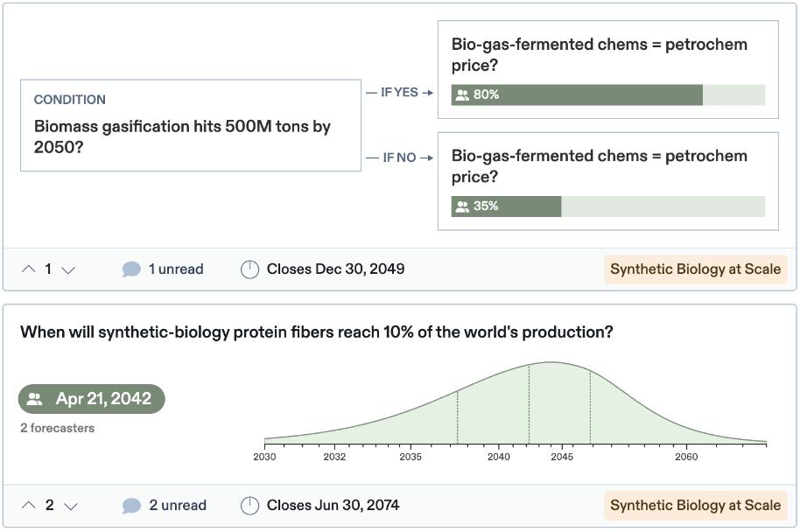Open comment bubble showing 2 unread
The height and width of the screenshot is (532, 800).
coord(131,506)
